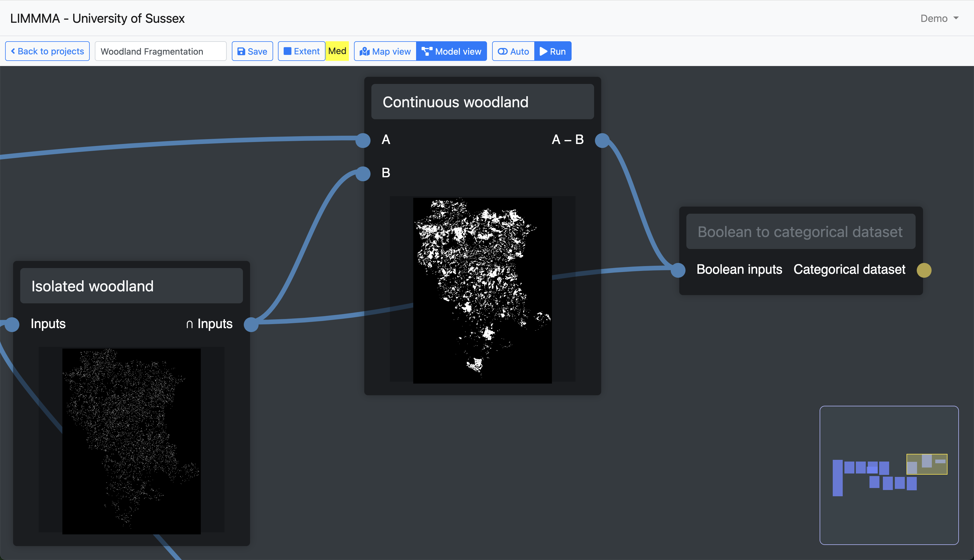Click the Run play icon
The width and height of the screenshot is (974, 560).
543,51
